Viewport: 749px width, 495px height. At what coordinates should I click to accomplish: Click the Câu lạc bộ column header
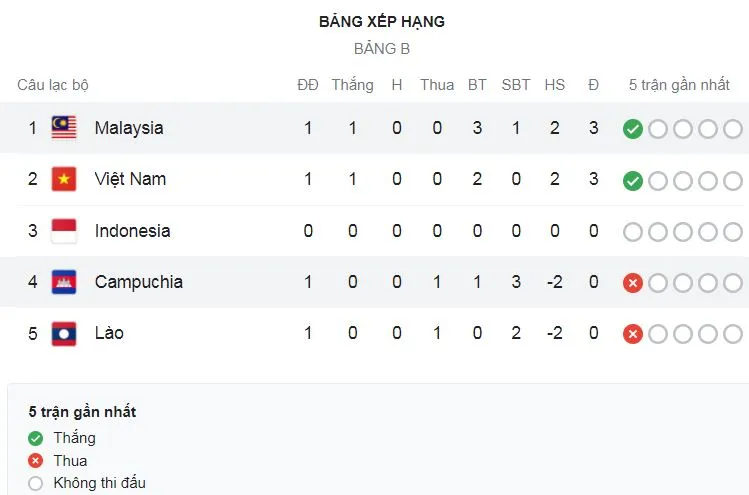pos(53,85)
